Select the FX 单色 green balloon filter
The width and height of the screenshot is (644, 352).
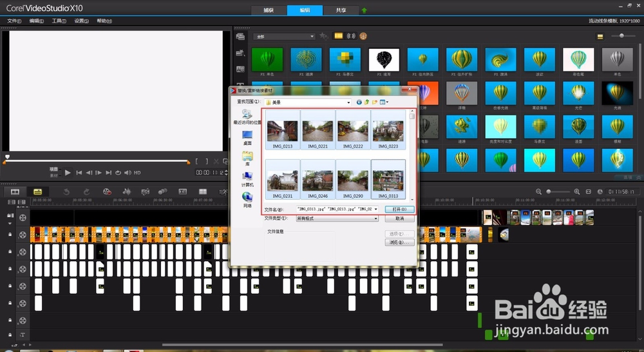pos(267,59)
